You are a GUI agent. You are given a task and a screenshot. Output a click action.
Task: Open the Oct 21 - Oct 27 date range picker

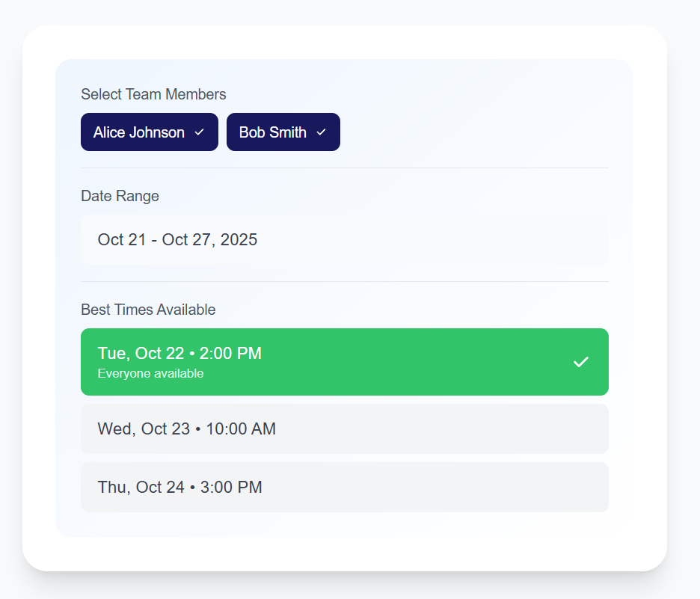click(344, 239)
